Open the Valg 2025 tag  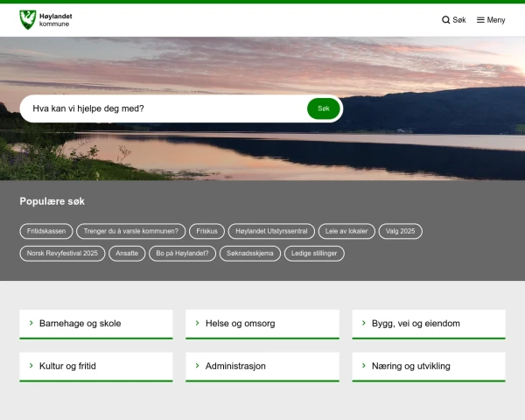point(401,231)
